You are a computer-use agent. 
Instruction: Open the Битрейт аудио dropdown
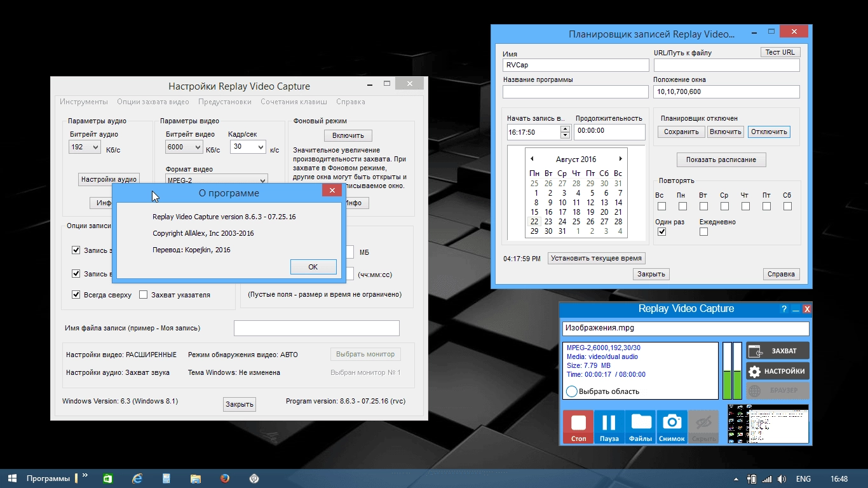click(x=85, y=147)
